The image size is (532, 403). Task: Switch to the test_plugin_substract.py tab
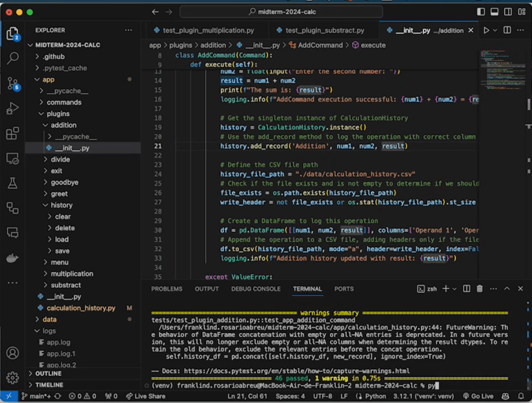tap(324, 30)
